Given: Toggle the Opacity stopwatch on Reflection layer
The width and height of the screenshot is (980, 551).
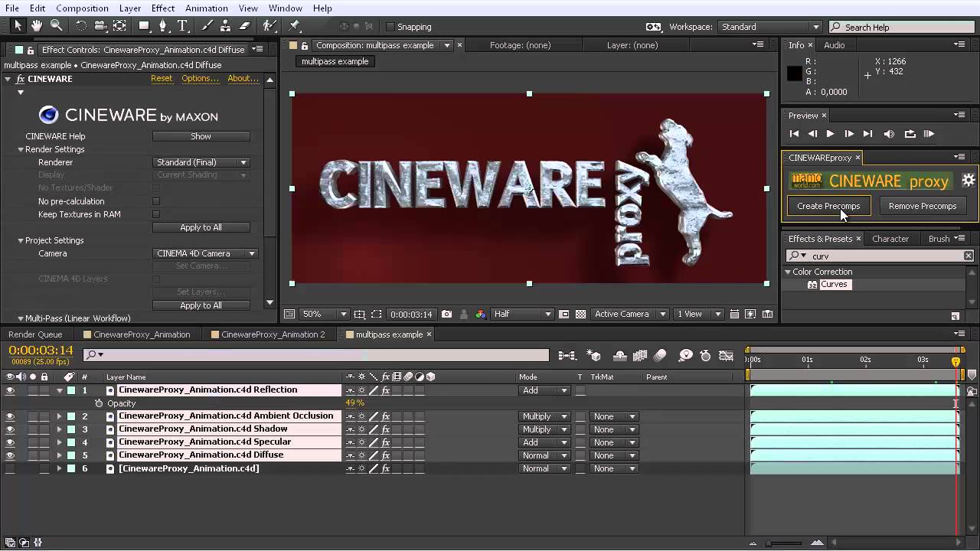Looking at the screenshot, I should 99,403.
